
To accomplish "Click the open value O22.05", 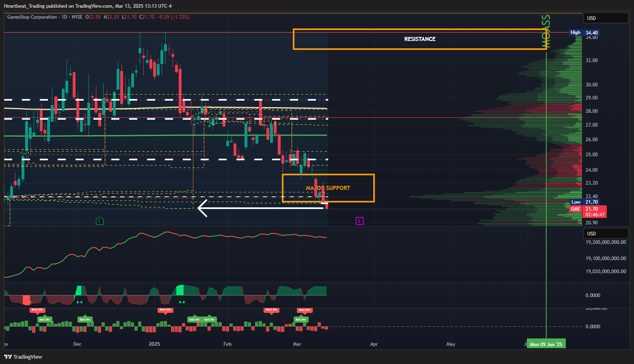I will pos(93,17).
